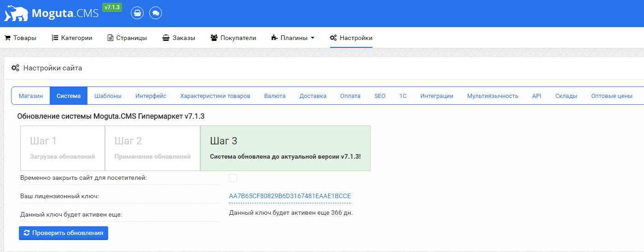Select the Система tab

[x=69, y=96]
